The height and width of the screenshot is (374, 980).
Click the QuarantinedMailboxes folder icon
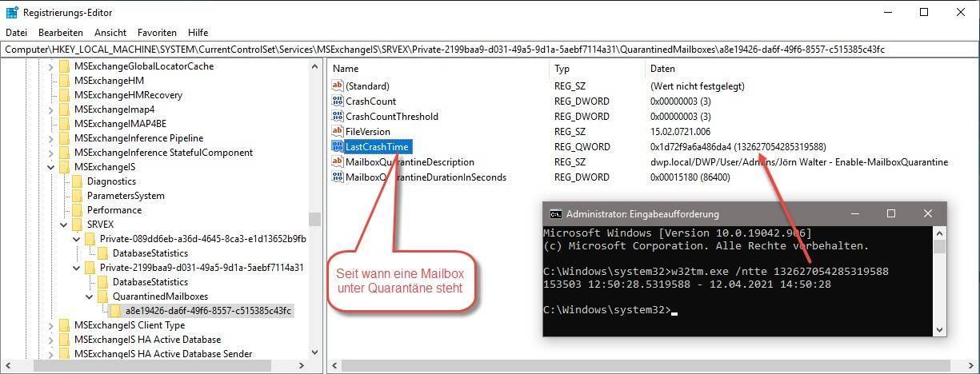coord(106,296)
